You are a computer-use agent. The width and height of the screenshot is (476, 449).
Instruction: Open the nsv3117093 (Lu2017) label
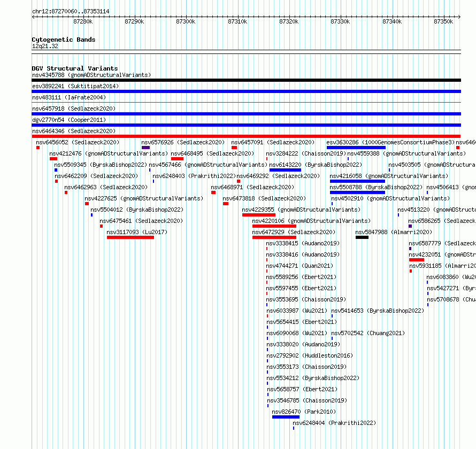point(137,232)
